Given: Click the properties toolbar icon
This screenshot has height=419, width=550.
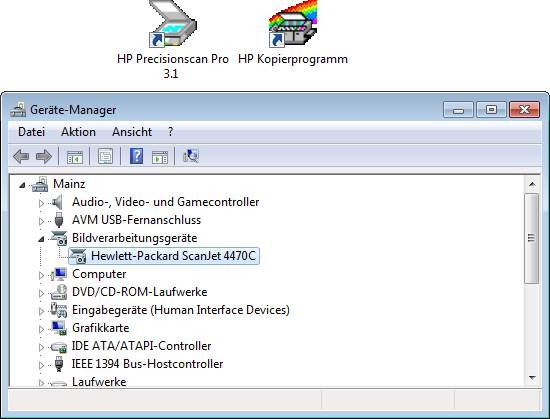Looking at the screenshot, I should [x=105, y=156].
